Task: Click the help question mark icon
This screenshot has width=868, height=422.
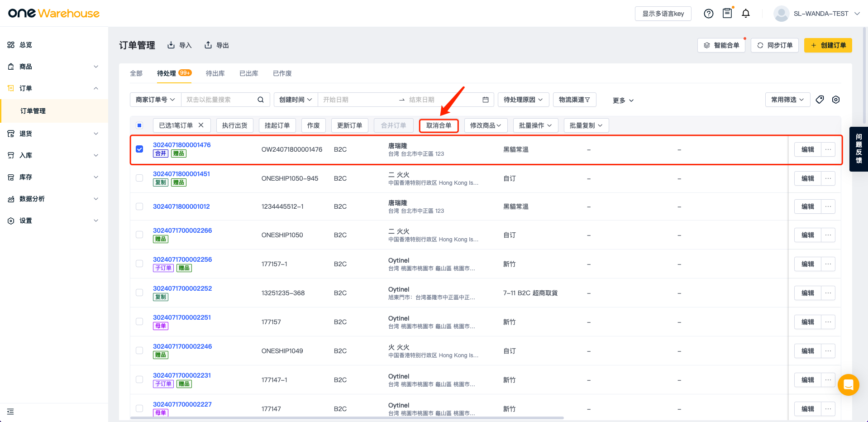Action: [709, 14]
